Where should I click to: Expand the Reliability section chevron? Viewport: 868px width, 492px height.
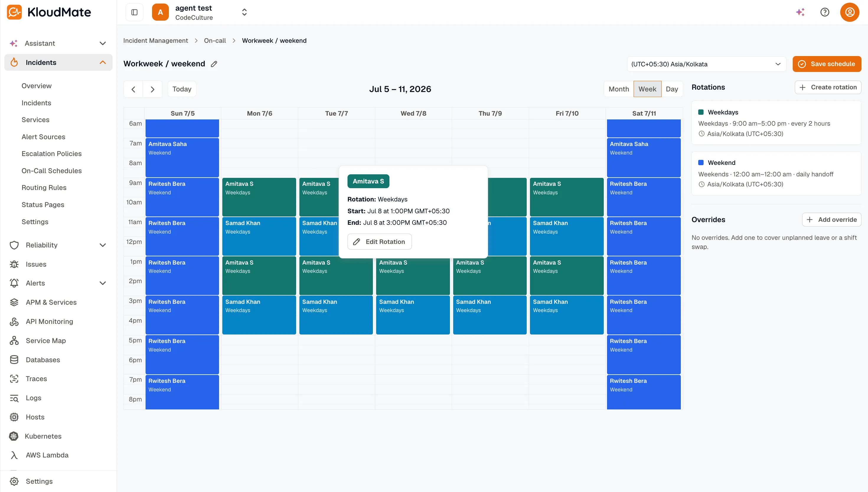coord(103,245)
